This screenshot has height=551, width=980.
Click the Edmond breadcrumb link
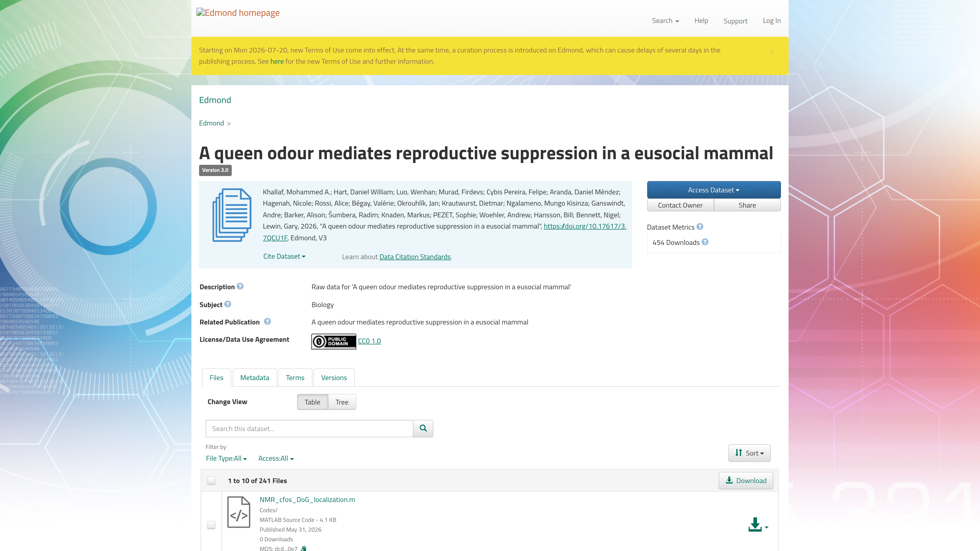(211, 123)
